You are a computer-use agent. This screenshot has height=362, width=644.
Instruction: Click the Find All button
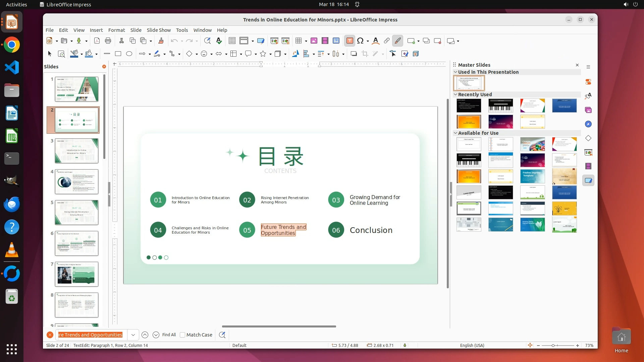tap(169, 335)
